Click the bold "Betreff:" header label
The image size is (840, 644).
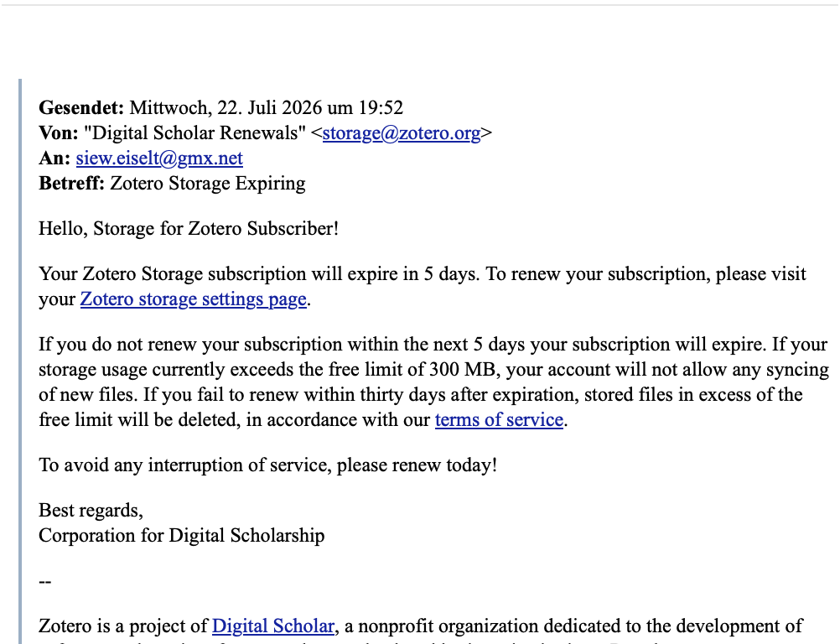tap(72, 184)
